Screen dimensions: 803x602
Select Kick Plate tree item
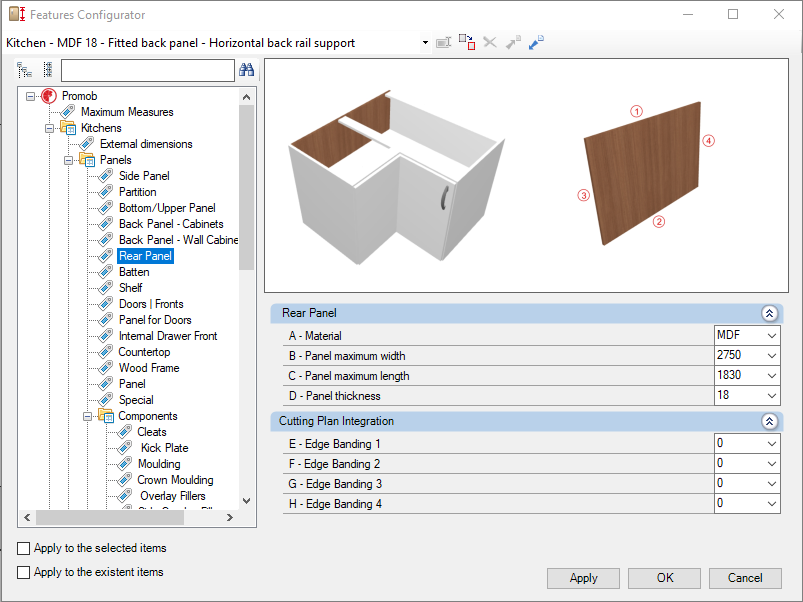point(164,448)
